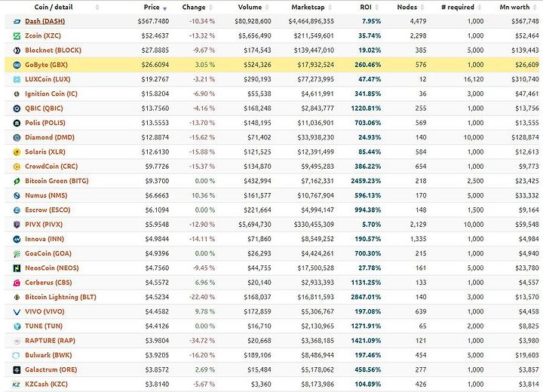Click the QBIC logo icon
Viewport: 543px width, 392px height.
pos(17,109)
